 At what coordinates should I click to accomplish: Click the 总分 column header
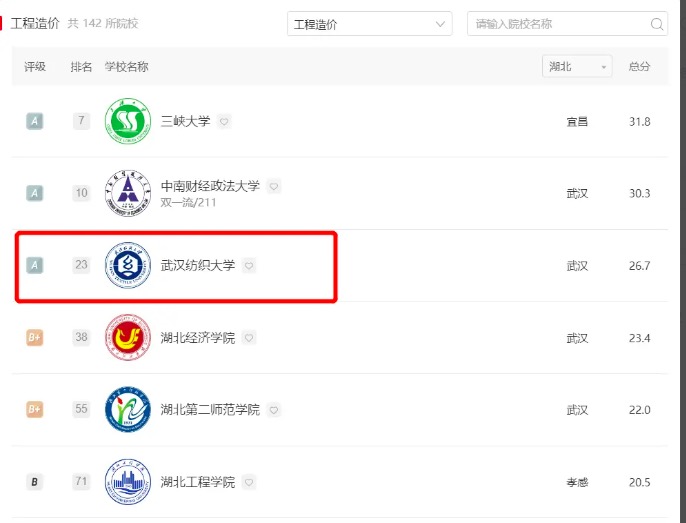point(639,67)
